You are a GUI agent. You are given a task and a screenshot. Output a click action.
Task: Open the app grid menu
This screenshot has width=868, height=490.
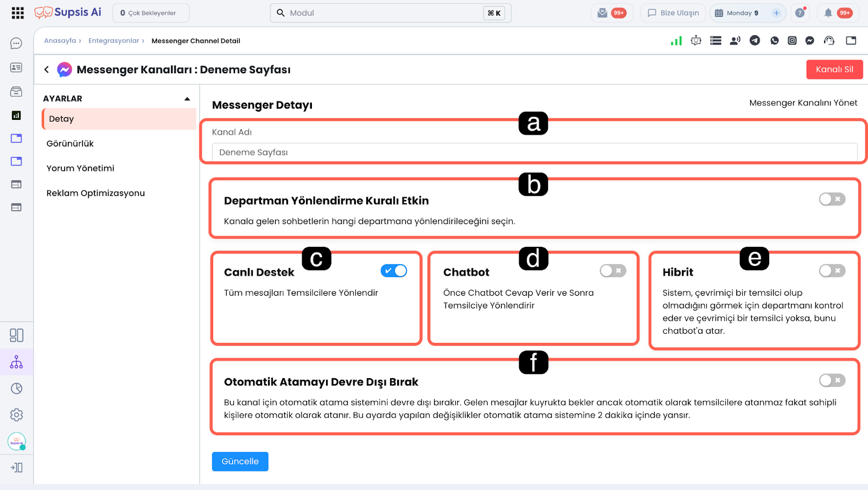click(x=17, y=13)
